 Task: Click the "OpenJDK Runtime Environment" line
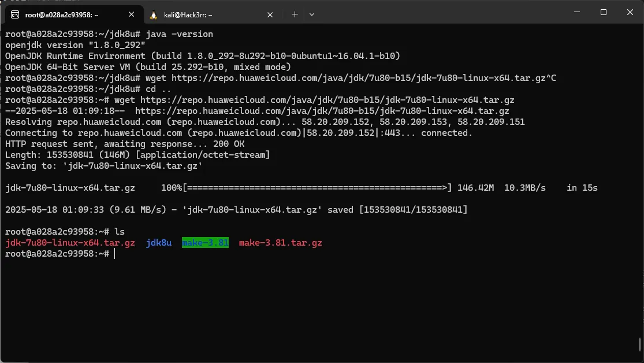click(x=203, y=56)
